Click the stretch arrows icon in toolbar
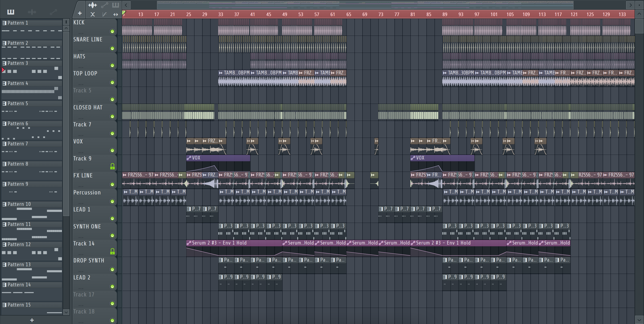The width and height of the screenshot is (644, 324). (116, 14)
